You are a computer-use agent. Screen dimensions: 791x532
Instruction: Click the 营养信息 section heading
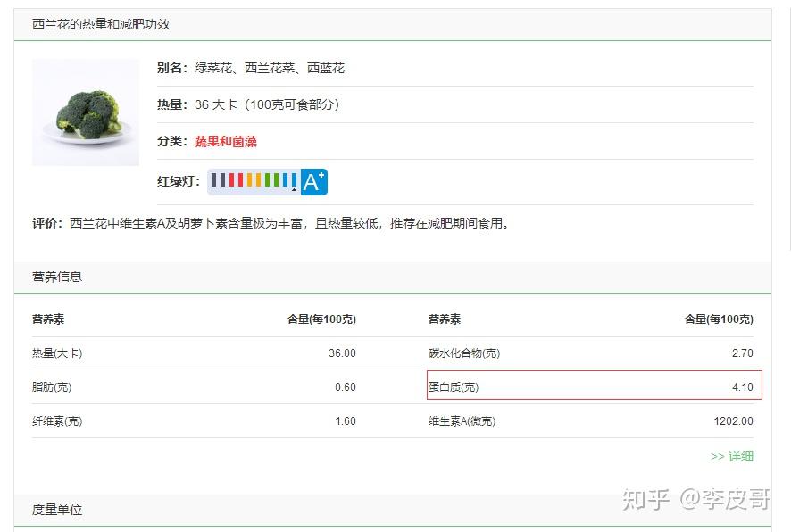pyautogui.click(x=57, y=277)
